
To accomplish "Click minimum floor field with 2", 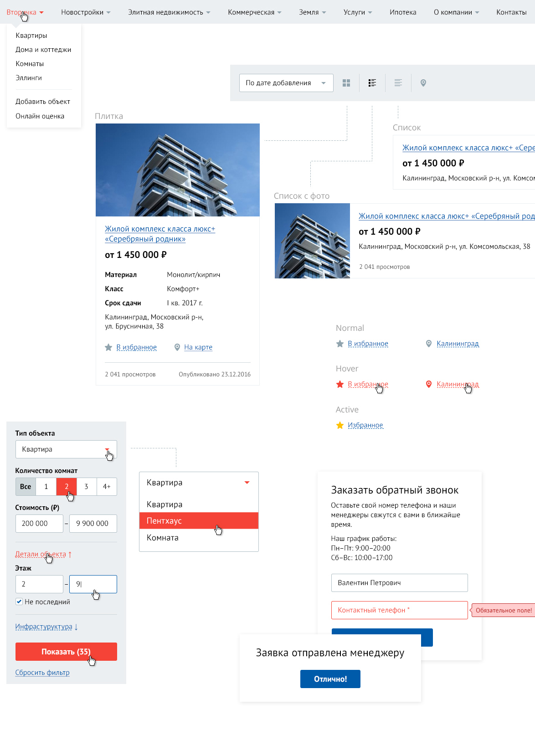I will tap(39, 584).
